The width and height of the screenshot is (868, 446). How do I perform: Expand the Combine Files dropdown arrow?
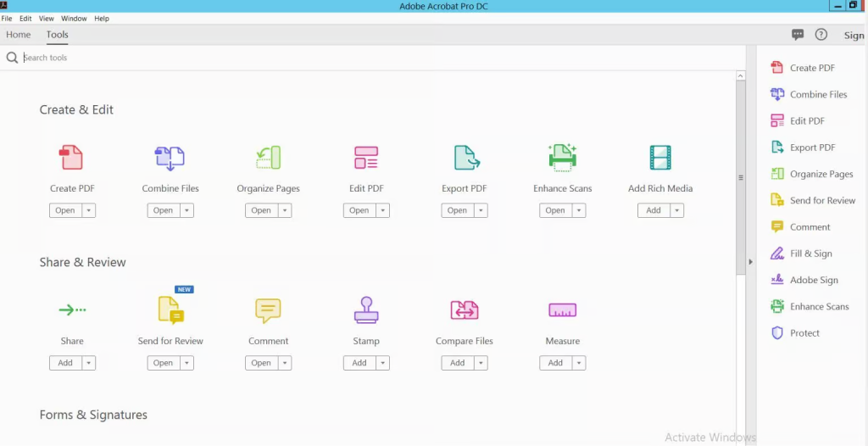point(187,210)
